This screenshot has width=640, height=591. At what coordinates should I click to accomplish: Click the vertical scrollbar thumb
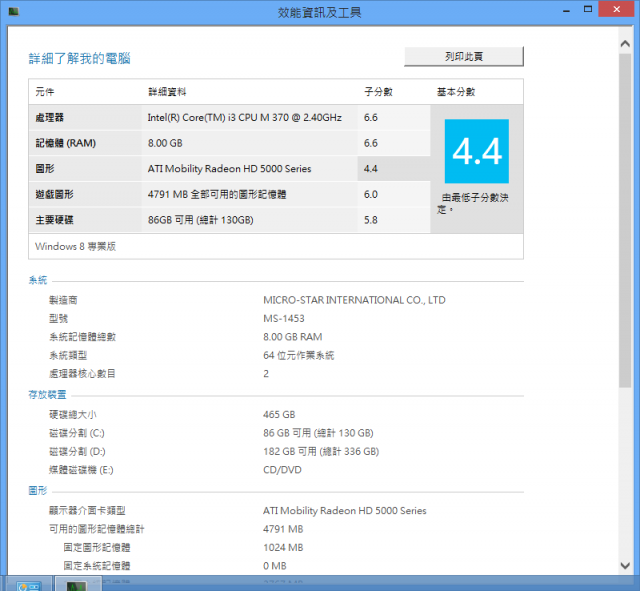click(x=625, y=220)
